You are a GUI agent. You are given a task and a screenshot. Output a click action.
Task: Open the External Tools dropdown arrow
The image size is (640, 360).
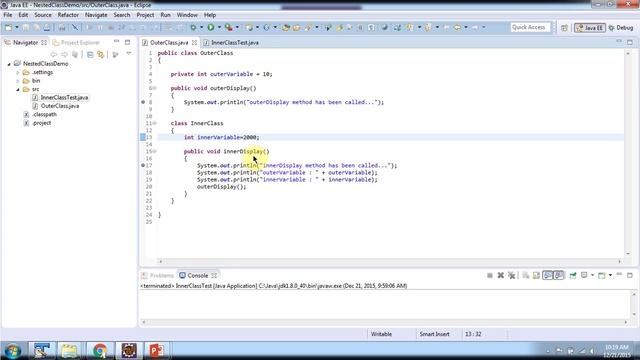point(237,27)
